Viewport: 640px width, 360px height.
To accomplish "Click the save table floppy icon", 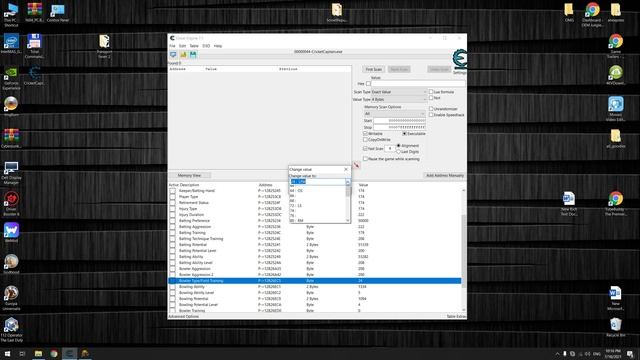I will [x=193, y=54].
